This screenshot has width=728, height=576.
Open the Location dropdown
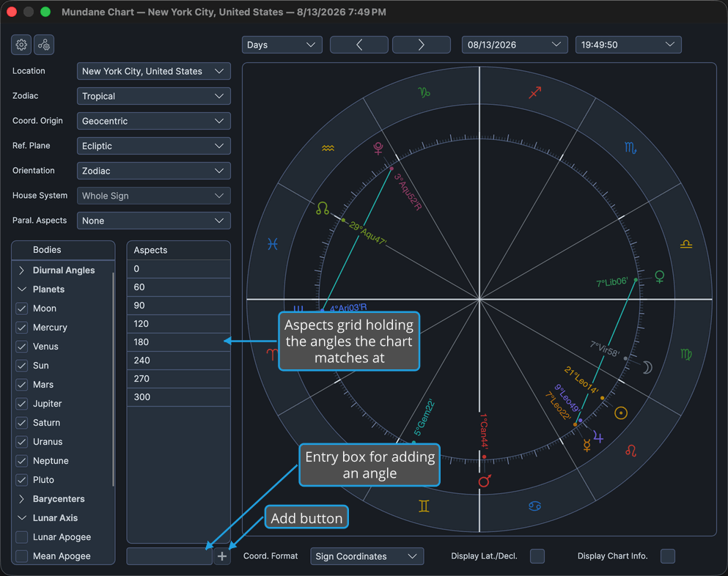(x=154, y=71)
